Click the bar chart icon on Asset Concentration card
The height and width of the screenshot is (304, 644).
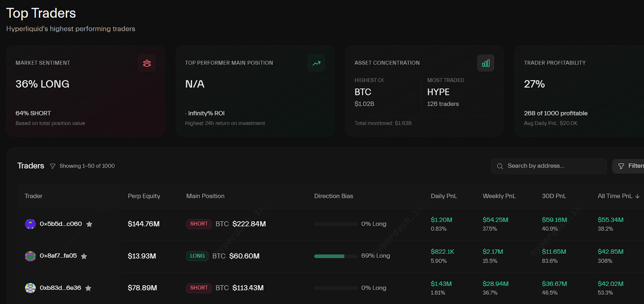[x=486, y=63]
